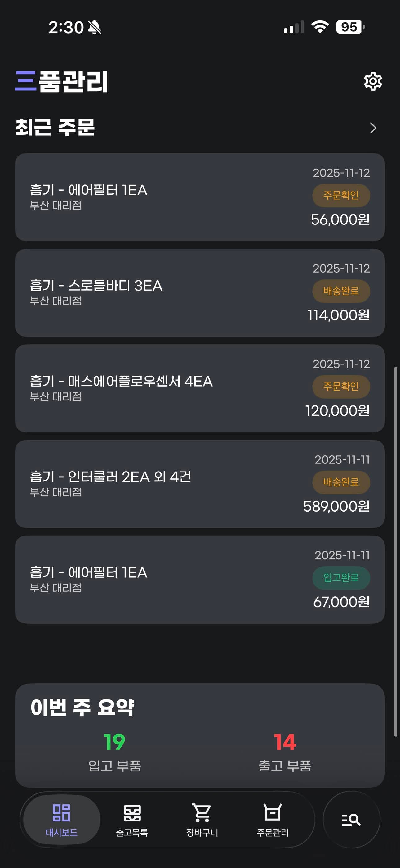The width and height of the screenshot is (400, 868).
Task: Open settings via the gear icon
Action: (x=373, y=81)
